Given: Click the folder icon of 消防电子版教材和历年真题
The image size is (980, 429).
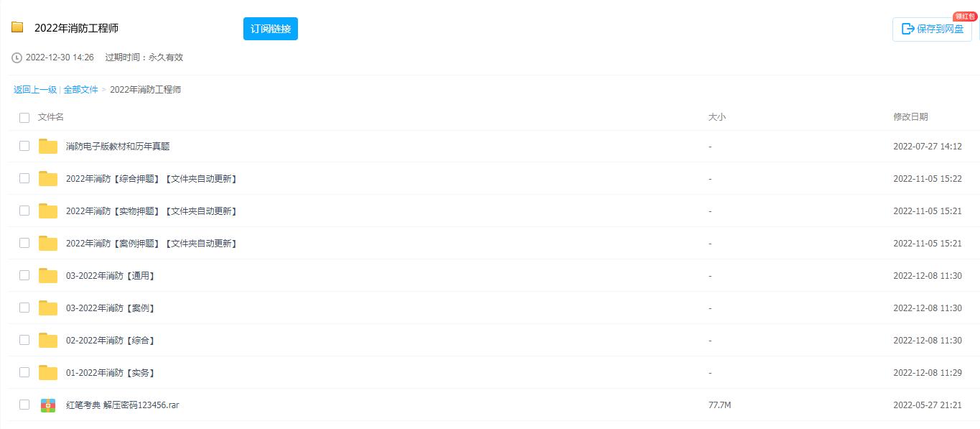Looking at the screenshot, I should pyautogui.click(x=48, y=147).
